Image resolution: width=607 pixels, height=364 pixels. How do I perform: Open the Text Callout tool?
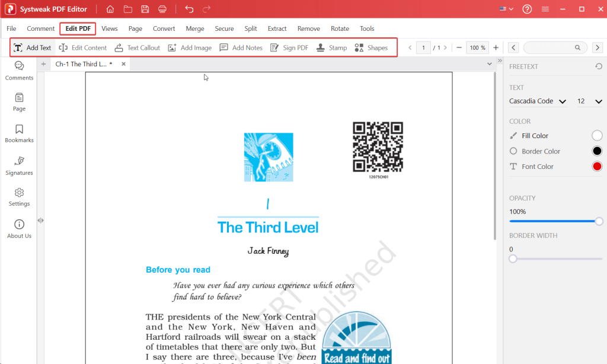137,47
